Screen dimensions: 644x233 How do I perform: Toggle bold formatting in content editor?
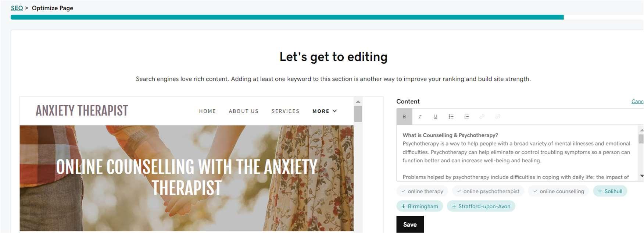pos(404,117)
